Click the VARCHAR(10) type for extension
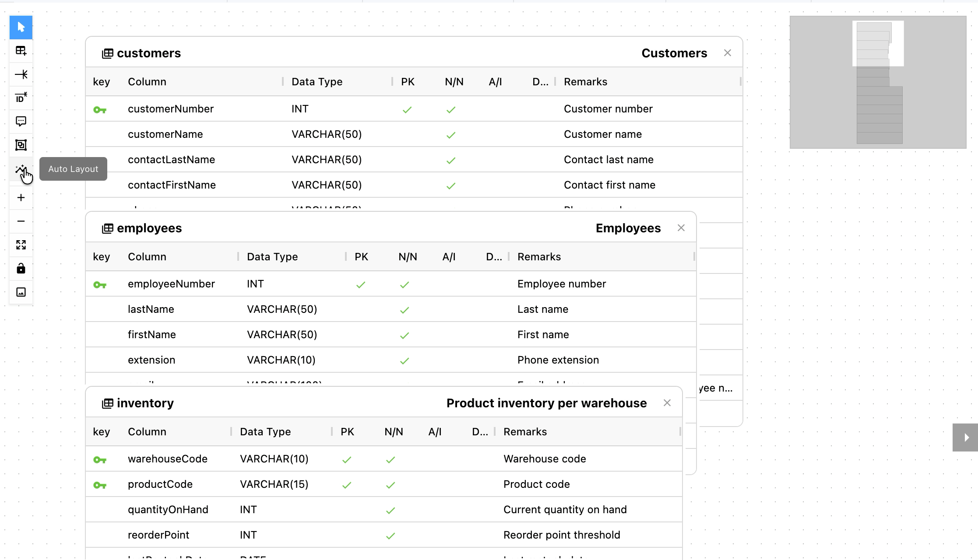Image resolution: width=978 pixels, height=560 pixels. (x=281, y=360)
